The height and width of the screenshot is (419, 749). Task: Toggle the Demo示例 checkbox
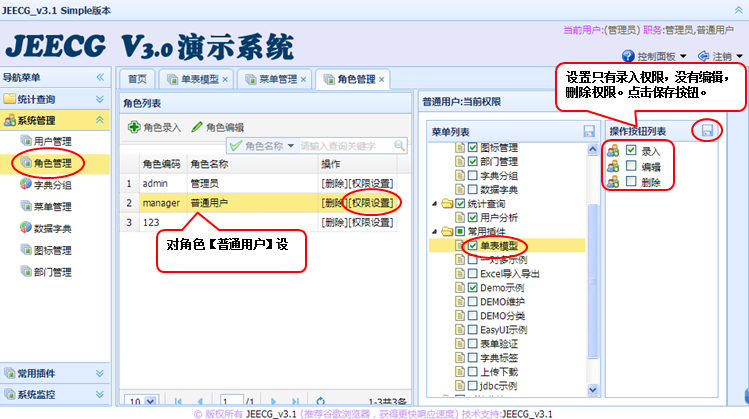[x=472, y=288]
